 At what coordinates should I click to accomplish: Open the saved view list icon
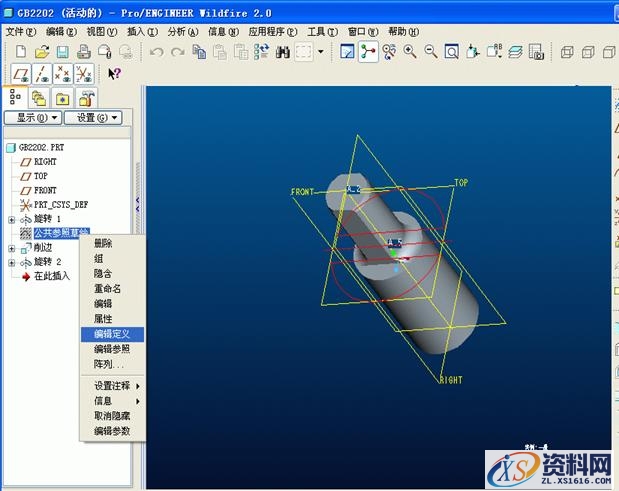coord(494,52)
